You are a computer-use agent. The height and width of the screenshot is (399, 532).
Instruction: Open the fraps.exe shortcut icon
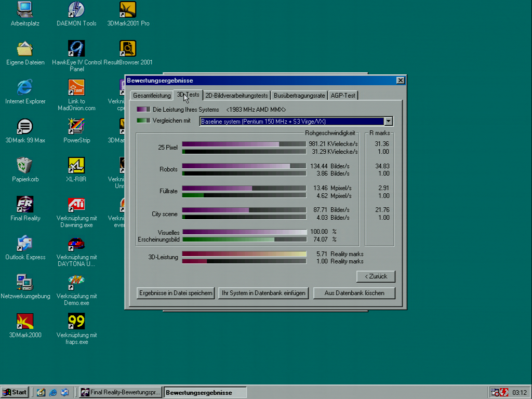tap(76, 321)
